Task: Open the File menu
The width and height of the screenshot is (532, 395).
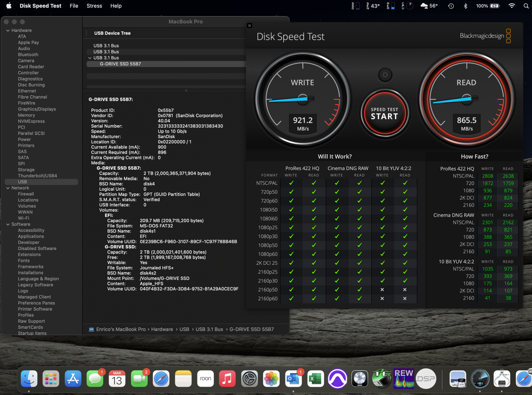Action: tap(74, 6)
